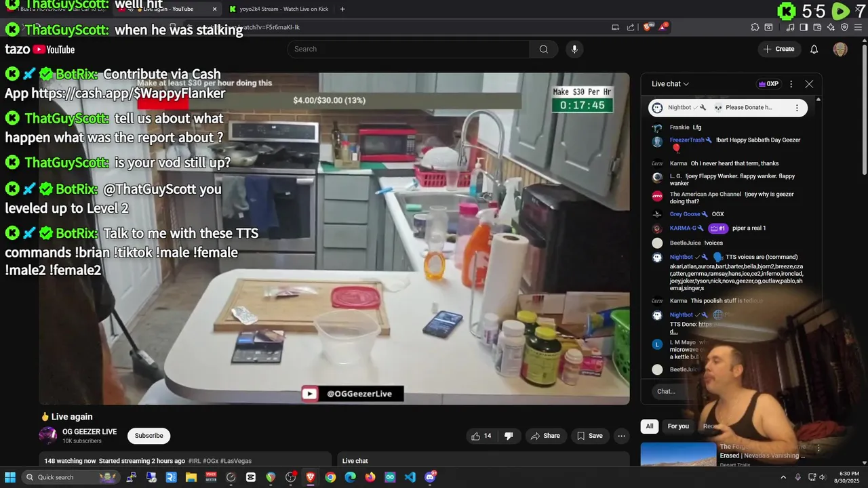Open the Desert Trails recommended video thumbnail
Screen dimensions: 868x488
[678, 454]
